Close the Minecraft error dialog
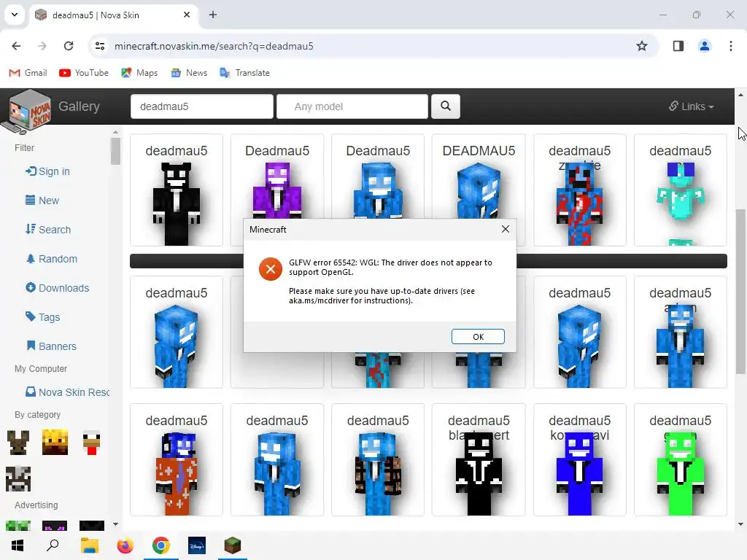The height and width of the screenshot is (560, 747). click(x=506, y=229)
